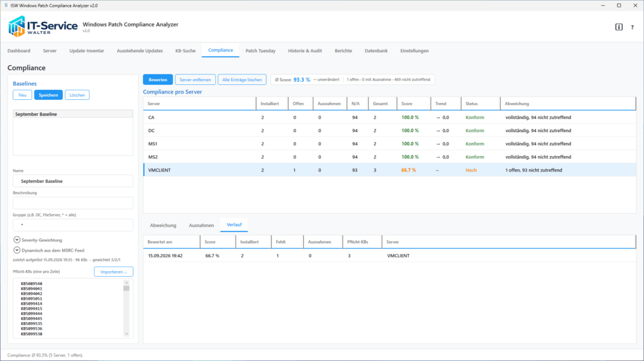Click the info icon in header

(619, 27)
